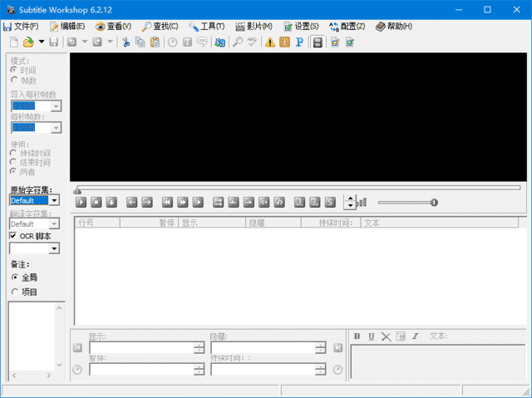This screenshot has width=532, height=398.
Task: Select the 两者 radio option
Action: pyautogui.click(x=13, y=172)
